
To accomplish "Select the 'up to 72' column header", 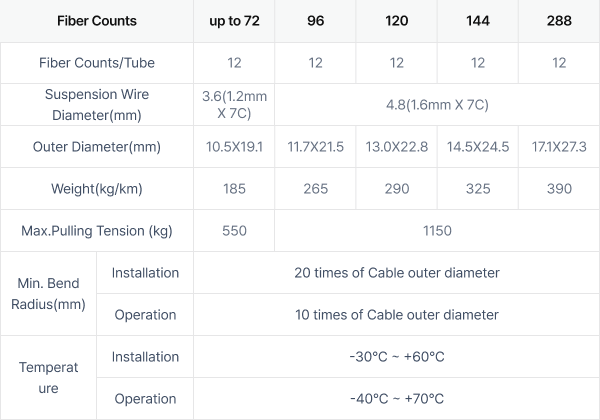I will (234, 21).
